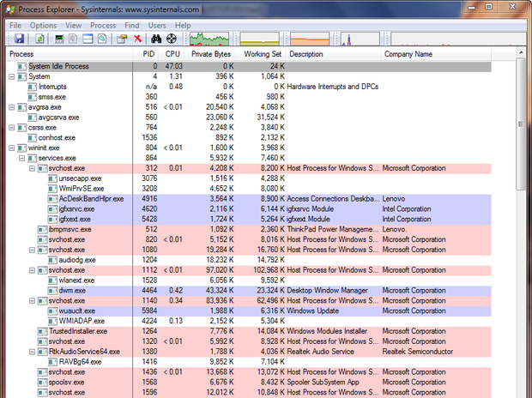Sort by the PID column header
This screenshot has width=532, height=398.
tap(146, 54)
